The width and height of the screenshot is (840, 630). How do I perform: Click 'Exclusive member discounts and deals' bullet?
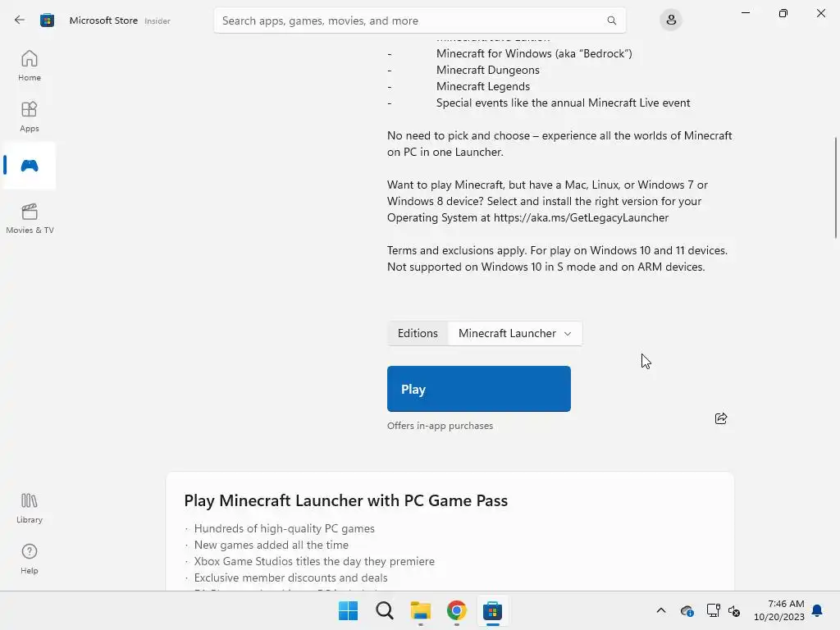pyautogui.click(x=291, y=578)
